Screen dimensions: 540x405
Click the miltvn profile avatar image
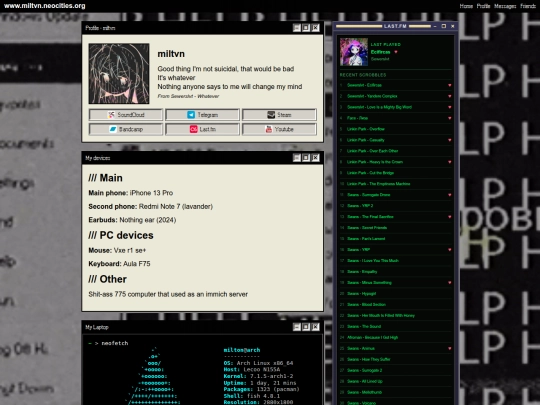[119, 73]
